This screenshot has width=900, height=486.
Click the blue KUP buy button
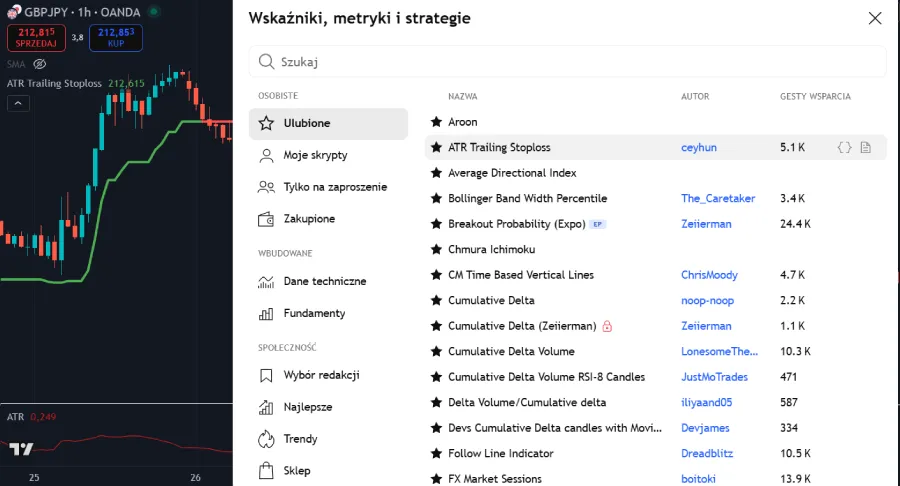[116, 38]
